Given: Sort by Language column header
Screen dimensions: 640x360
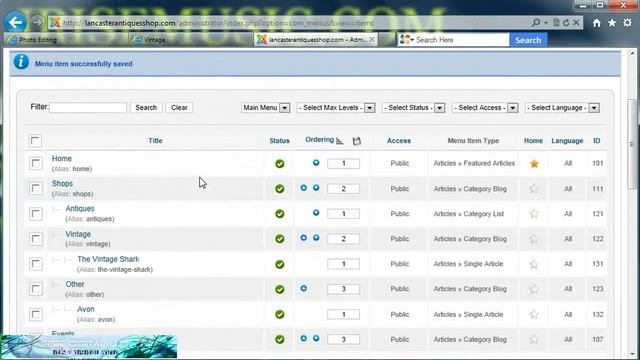Looking at the screenshot, I should [567, 141].
